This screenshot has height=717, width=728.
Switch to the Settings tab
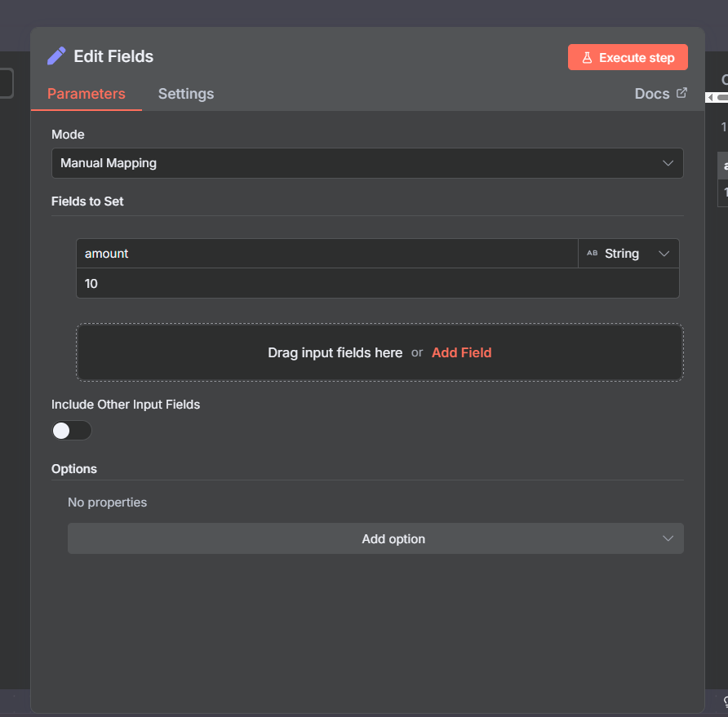186,94
